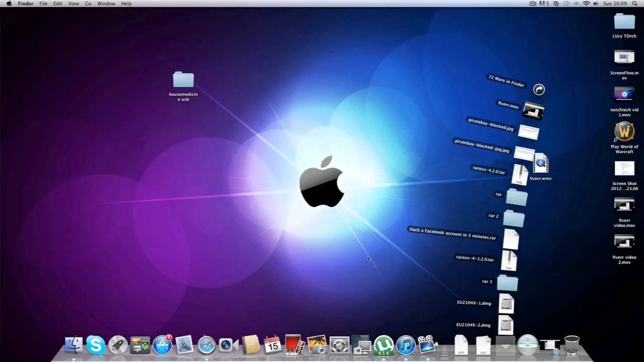Open iMovie clapper icon in dock
The height and width of the screenshot is (362, 644).
pyautogui.click(x=427, y=345)
